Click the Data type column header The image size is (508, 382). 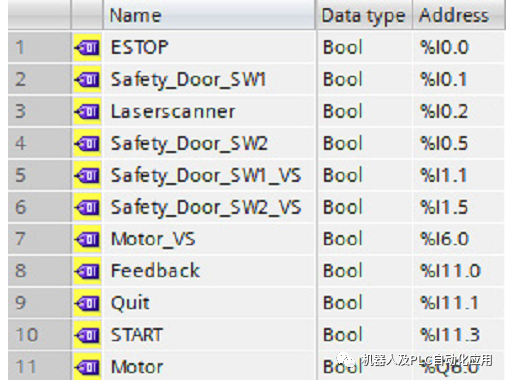click(x=364, y=15)
